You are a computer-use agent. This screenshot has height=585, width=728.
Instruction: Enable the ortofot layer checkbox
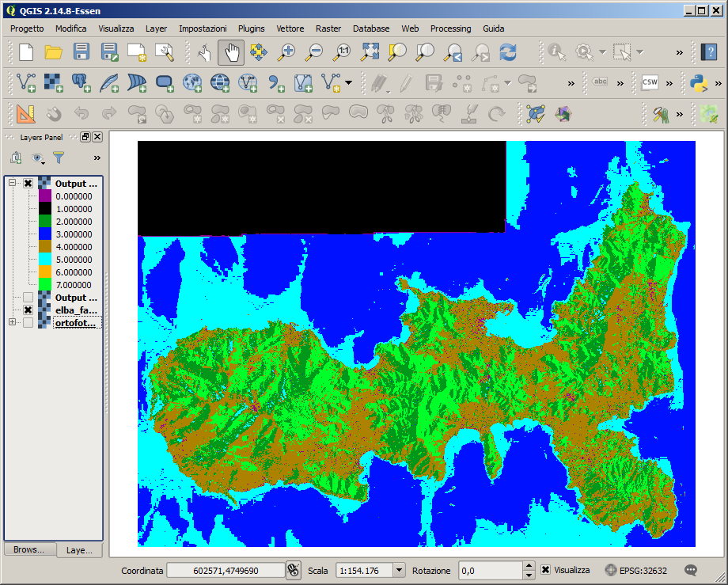click(x=28, y=323)
